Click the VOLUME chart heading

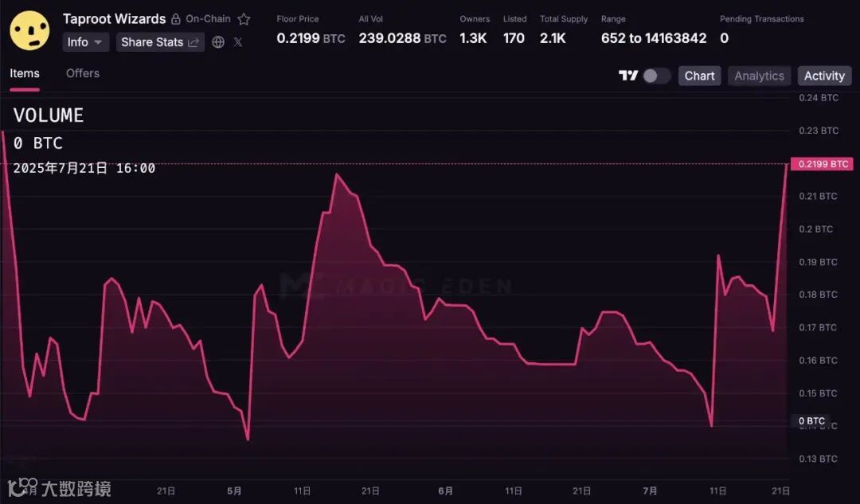tap(49, 115)
